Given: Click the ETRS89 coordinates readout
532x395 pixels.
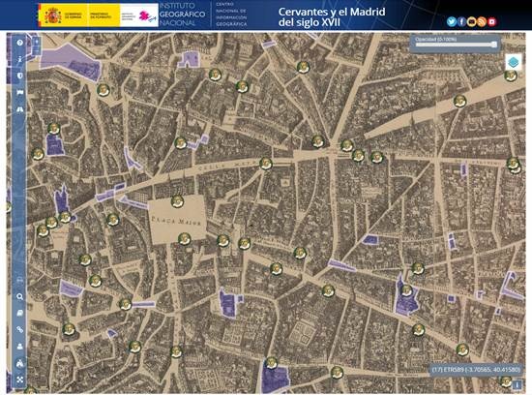Looking at the screenshot, I should 476,369.
